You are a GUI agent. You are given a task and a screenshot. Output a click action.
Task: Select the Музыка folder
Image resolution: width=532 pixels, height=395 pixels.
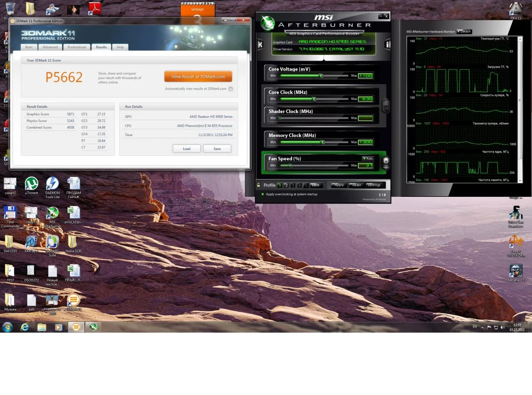tap(10, 302)
